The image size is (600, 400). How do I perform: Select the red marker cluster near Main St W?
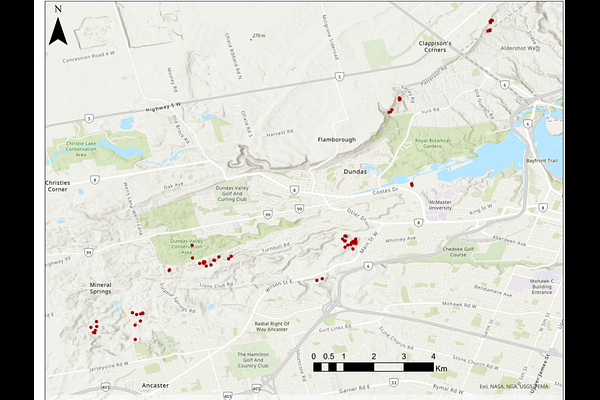349,241
